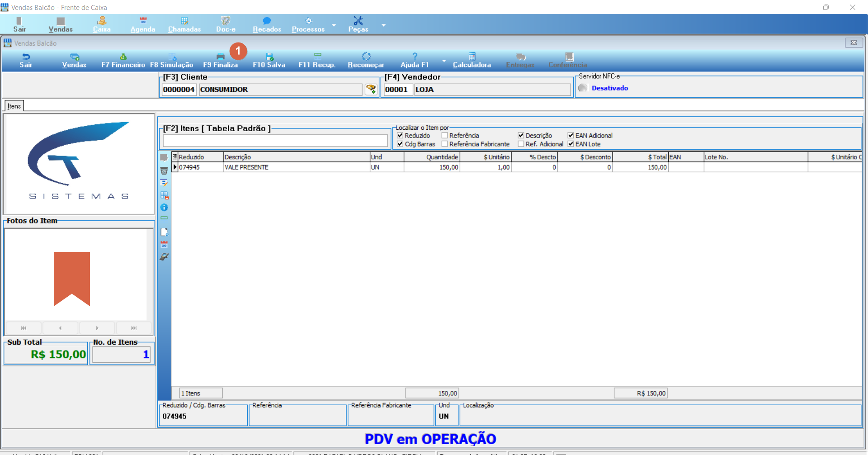
Task: Open F7 Financeiro
Action: pyautogui.click(x=123, y=61)
